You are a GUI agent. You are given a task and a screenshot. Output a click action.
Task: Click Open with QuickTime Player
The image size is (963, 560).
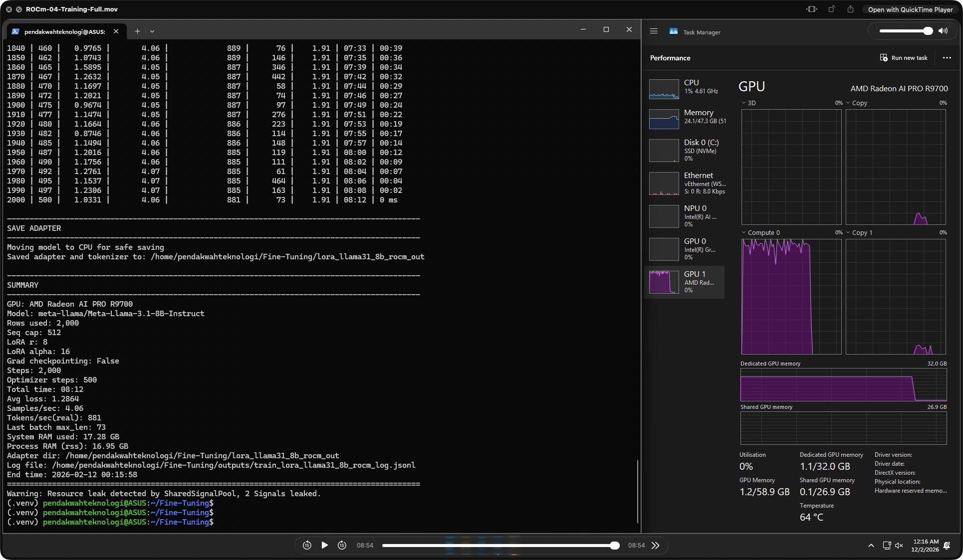[x=909, y=9]
